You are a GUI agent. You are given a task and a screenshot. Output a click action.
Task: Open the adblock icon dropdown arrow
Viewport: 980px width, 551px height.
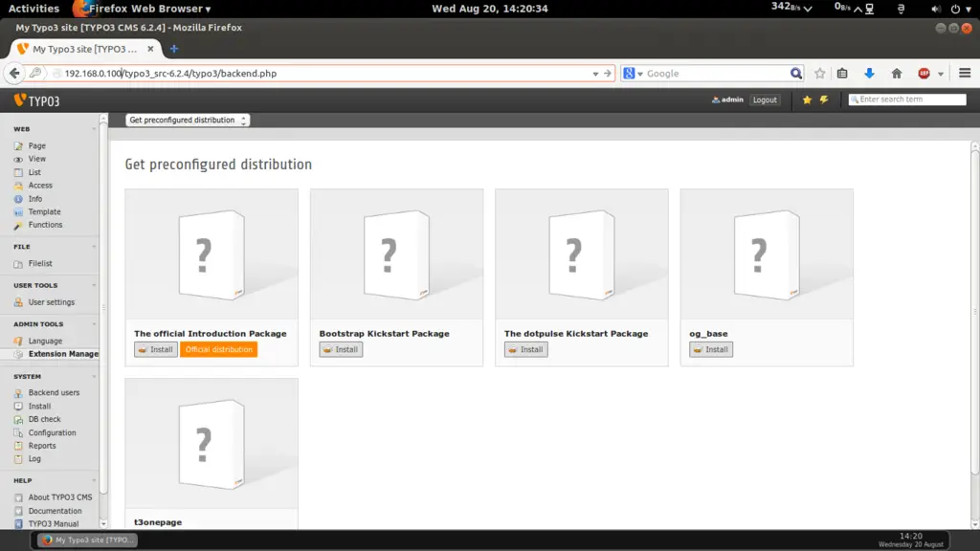[x=941, y=74]
